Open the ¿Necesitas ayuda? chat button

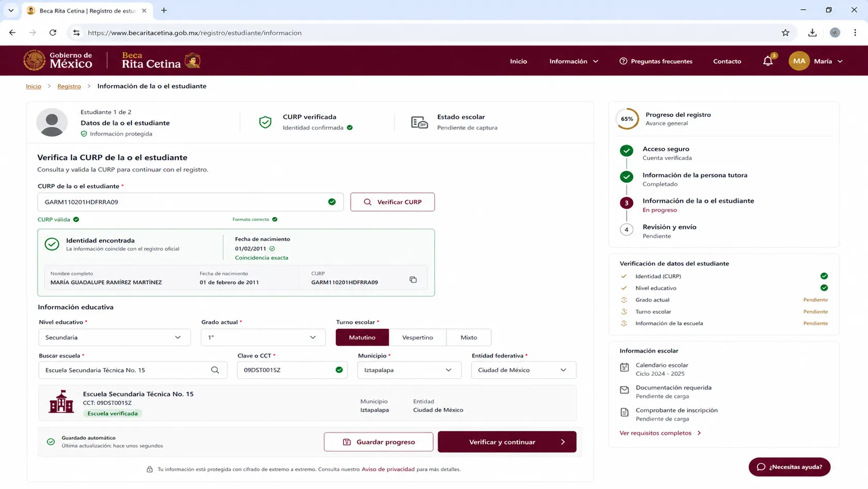click(789, 467)
